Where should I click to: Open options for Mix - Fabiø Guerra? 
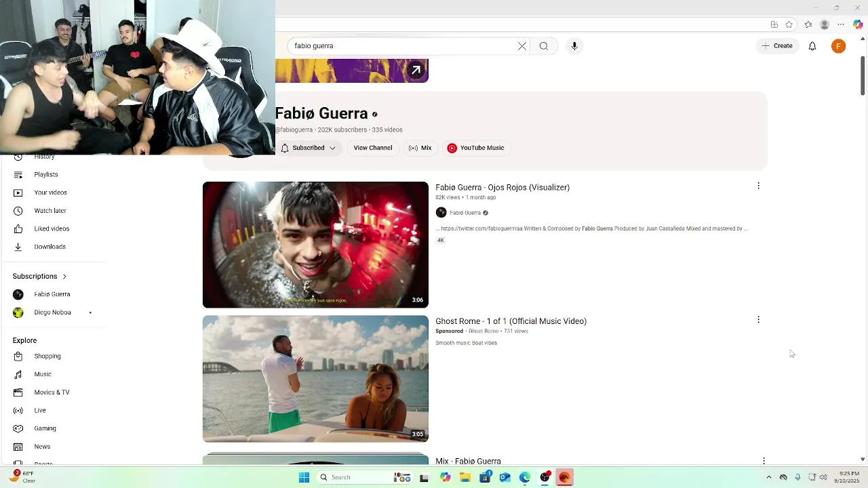[x=764, y=461]
